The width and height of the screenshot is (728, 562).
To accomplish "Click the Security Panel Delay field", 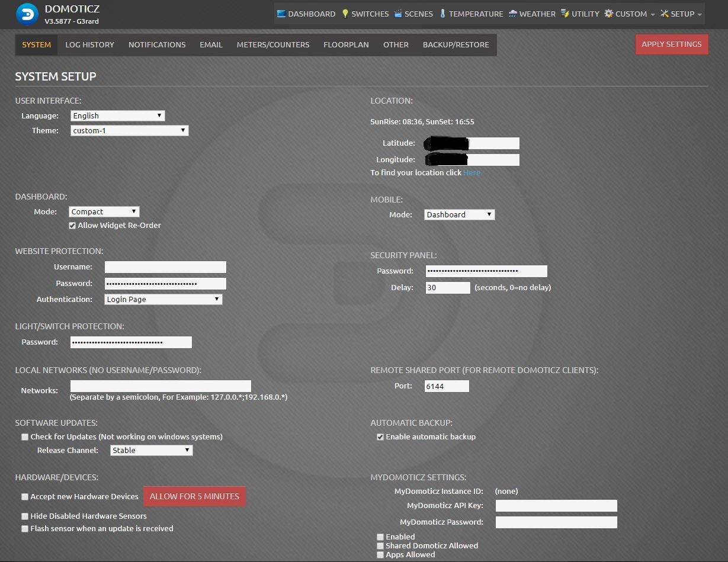I will click(448, 288).
